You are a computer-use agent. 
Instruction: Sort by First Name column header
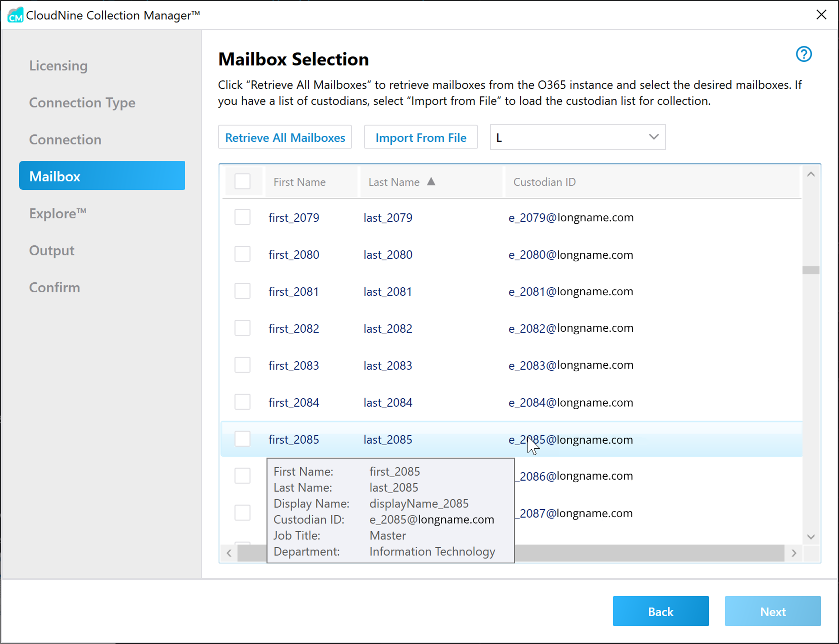click(x=311, y=182)
